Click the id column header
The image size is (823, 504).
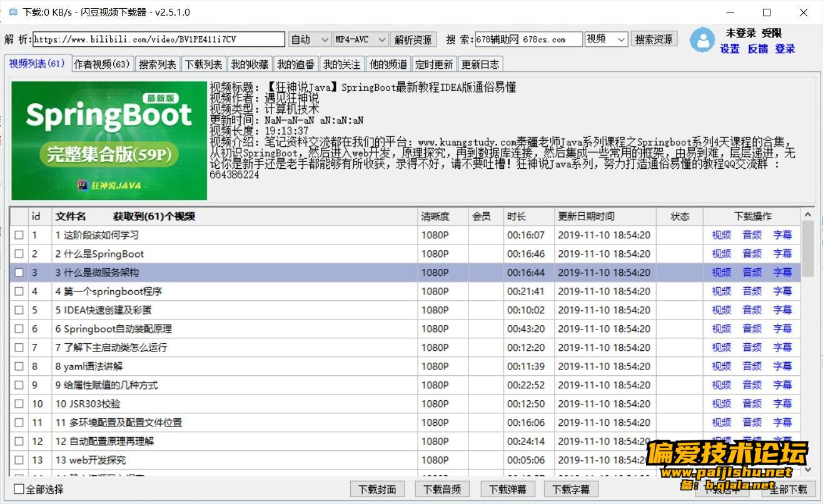(40, 216)
